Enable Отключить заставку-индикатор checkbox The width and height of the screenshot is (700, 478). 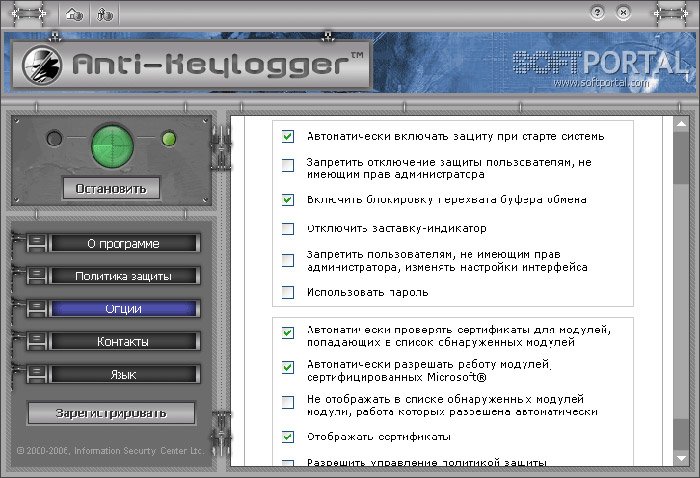(288, 229)
